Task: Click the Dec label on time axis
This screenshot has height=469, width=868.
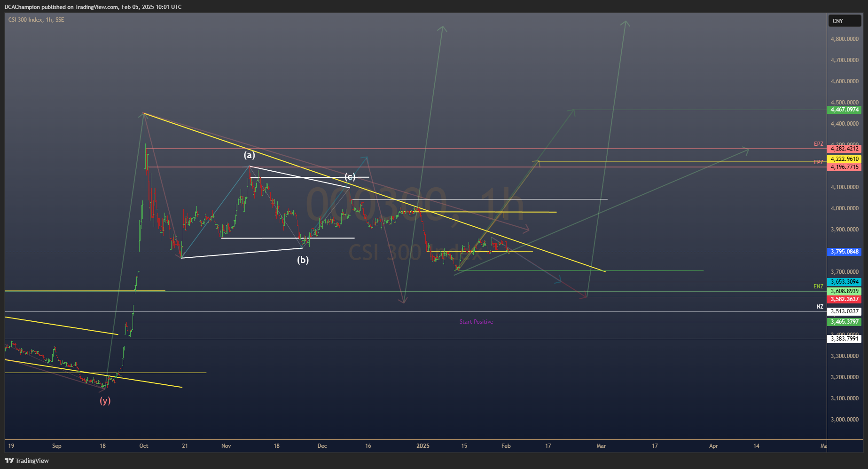Action: click(x=322, y=446)
